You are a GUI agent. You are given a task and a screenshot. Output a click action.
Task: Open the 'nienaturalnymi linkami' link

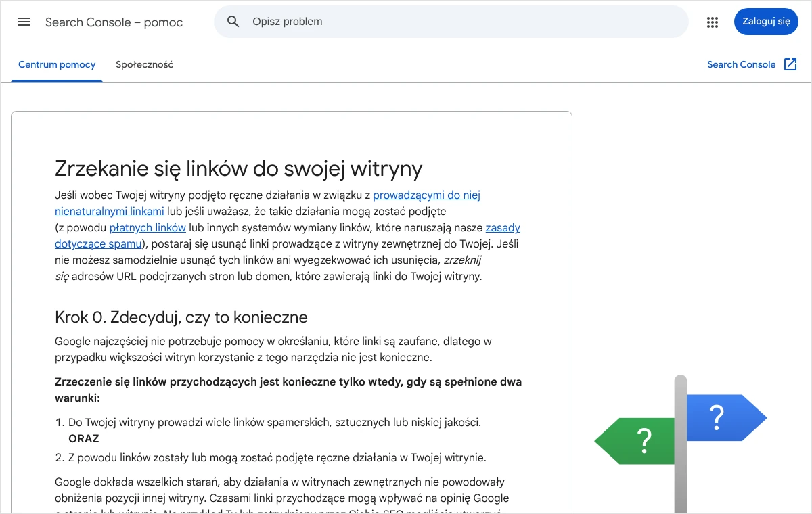[x=110, y=212]
